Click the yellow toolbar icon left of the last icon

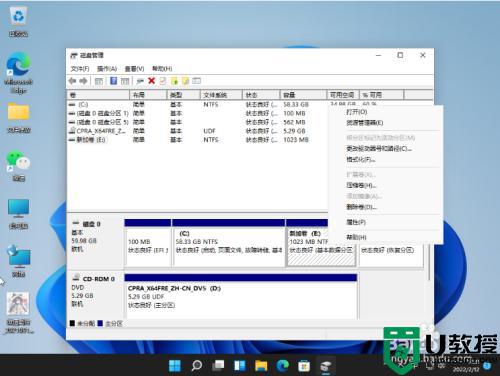click(185, 81)
